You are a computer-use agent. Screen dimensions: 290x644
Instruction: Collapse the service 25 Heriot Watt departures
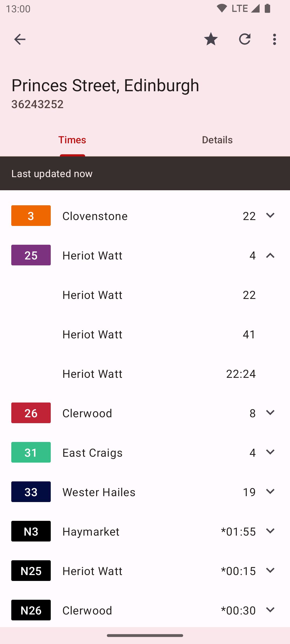click(270, 255)
